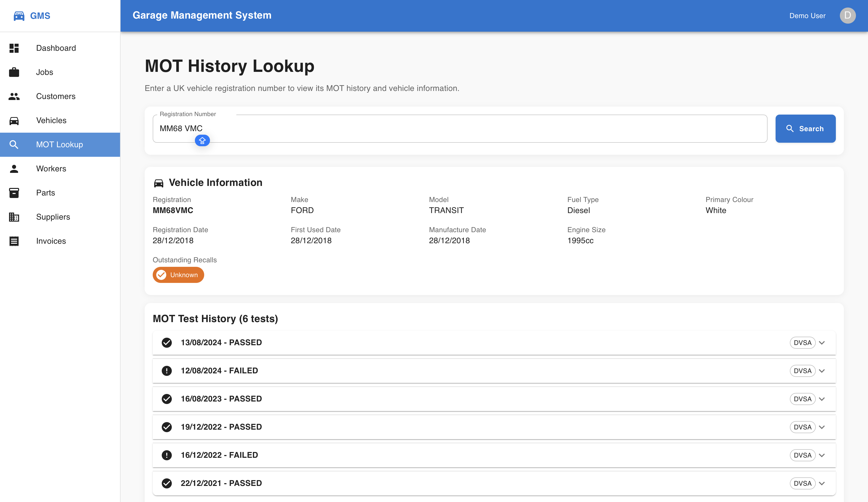Screen dimensions: 868x502
Task: Go to Workers in the sidebar
Action: click(51, 169)
